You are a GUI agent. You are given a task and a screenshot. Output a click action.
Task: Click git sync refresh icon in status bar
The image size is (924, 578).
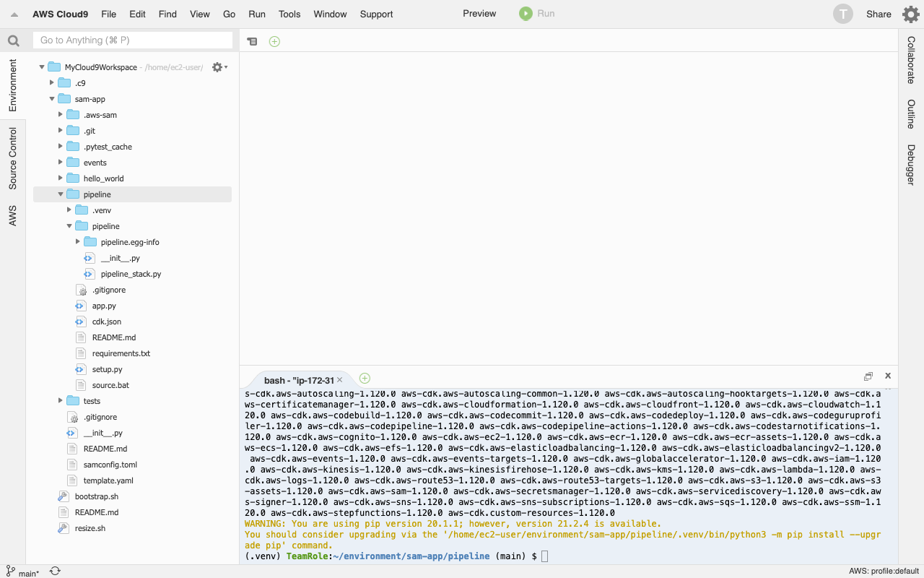tap(55, 571)
